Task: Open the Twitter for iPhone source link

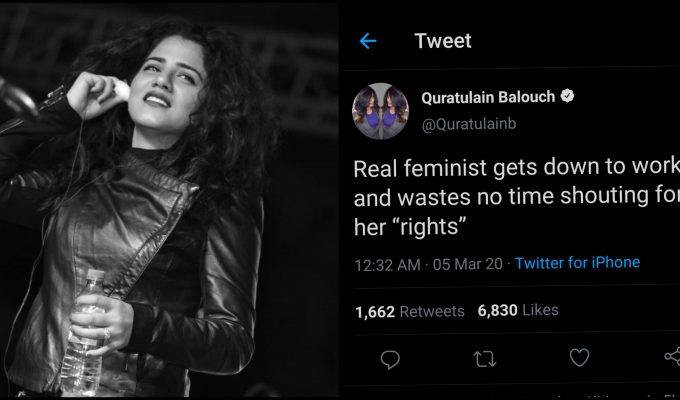Action: 578,263
